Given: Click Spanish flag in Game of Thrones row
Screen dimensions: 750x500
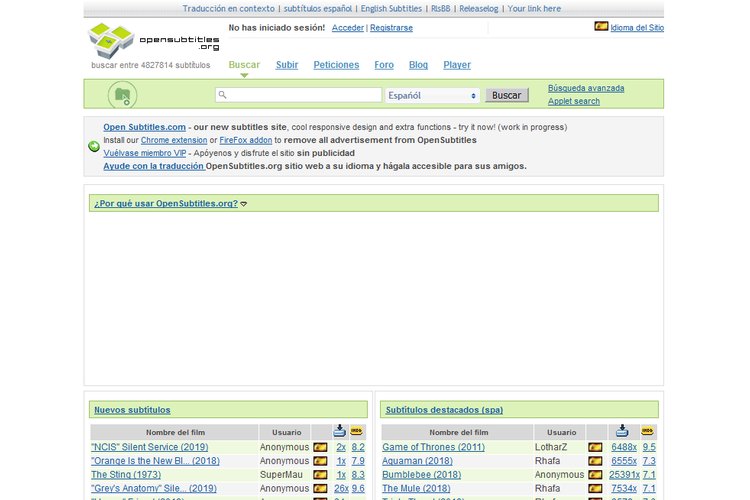Looking at the screenshot, I should click(x=595, y=447).
